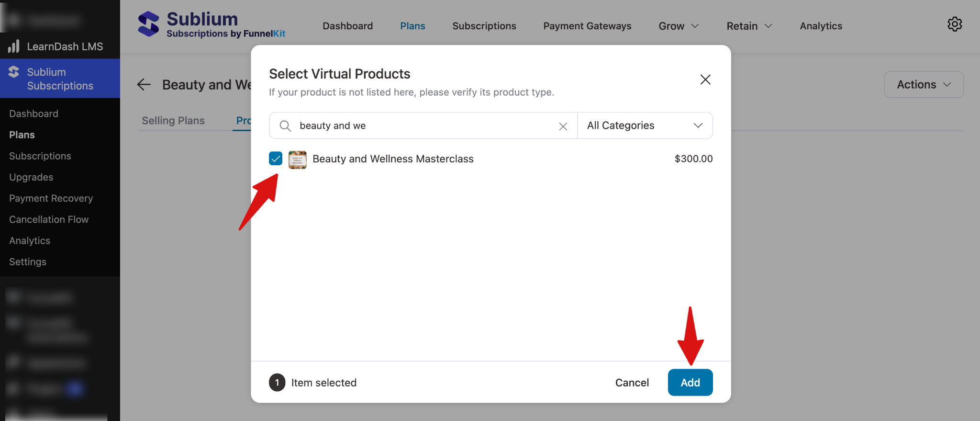Click the product search input field

click(x=423, y=125)
